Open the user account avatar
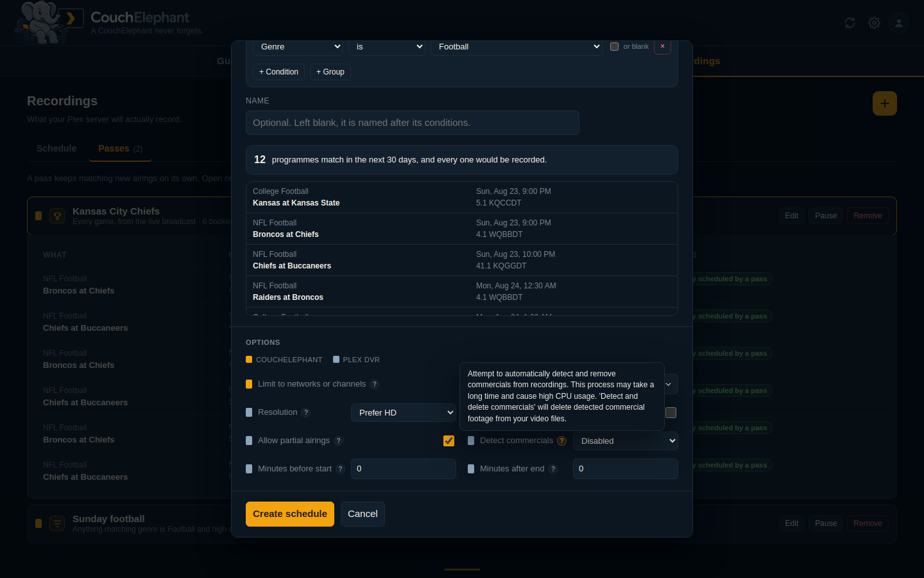Viewport: 924px width, 578px height. tap(899, 23)
